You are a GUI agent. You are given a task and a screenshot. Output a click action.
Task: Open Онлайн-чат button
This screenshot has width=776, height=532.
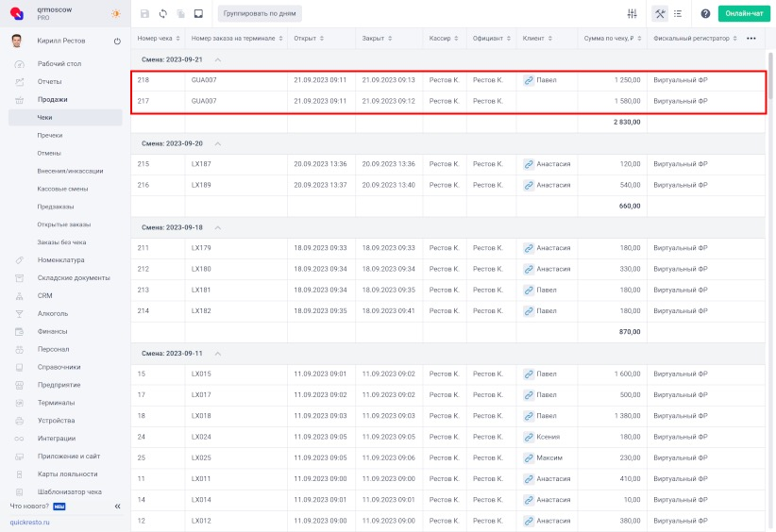coord(744,14)
